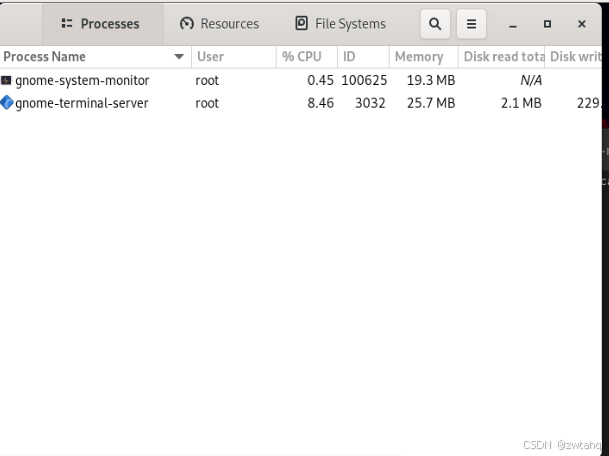609x456 pixels.
Task: Click the gnome-system-monitor process icon
Action: (6, 80)
